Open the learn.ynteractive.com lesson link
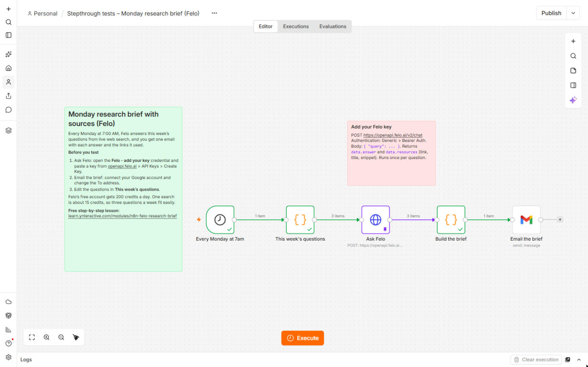The image size is (588, 367). [122, 216]
